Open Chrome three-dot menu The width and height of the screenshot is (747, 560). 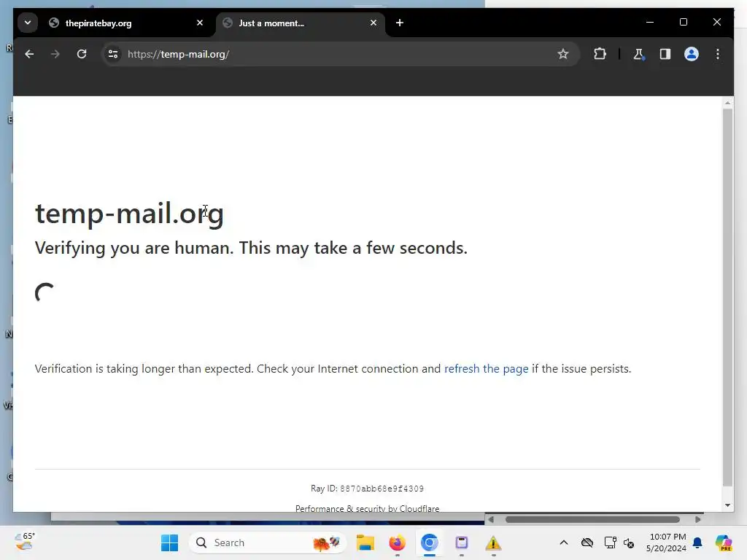coord(718,54)
